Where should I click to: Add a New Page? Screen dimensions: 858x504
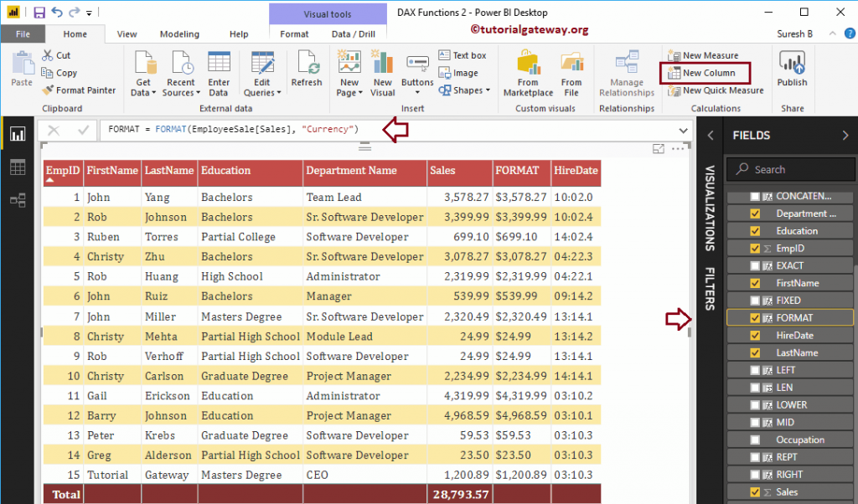(x=349, y=73)
